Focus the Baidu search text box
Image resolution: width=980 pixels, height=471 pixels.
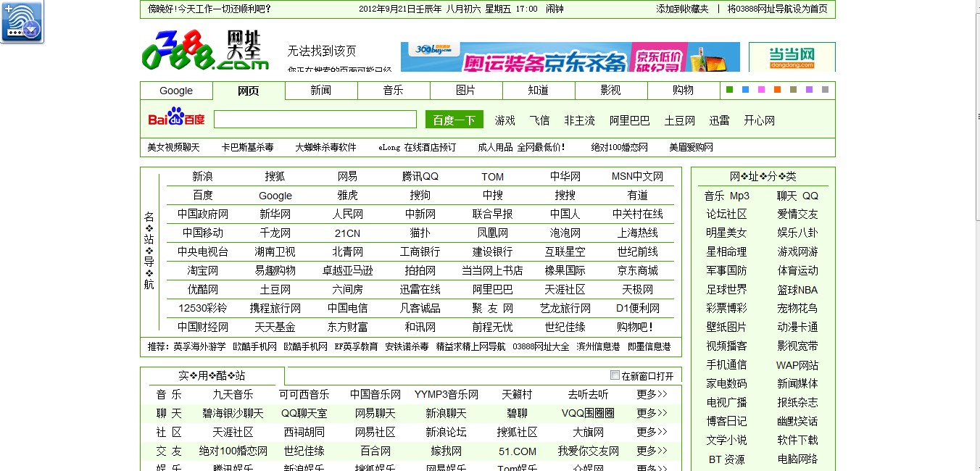pos(315,120)
